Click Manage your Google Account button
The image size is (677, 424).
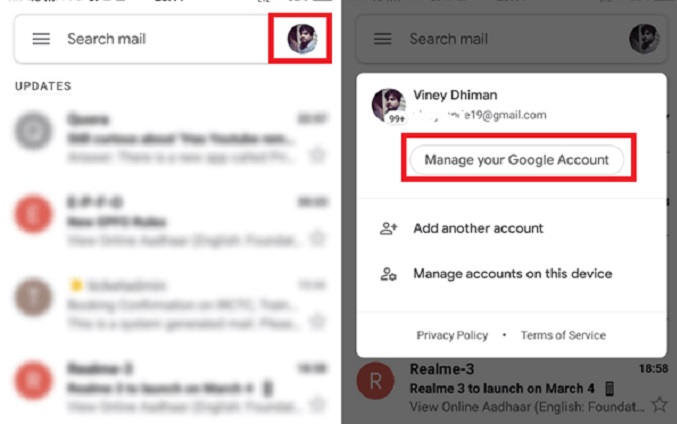[x=517, y=160]
